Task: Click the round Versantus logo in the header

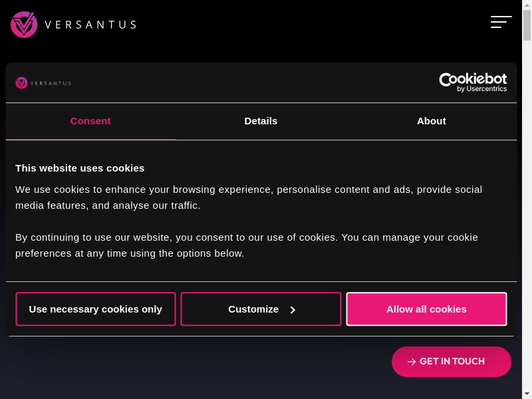Action: tap(24, 25)
